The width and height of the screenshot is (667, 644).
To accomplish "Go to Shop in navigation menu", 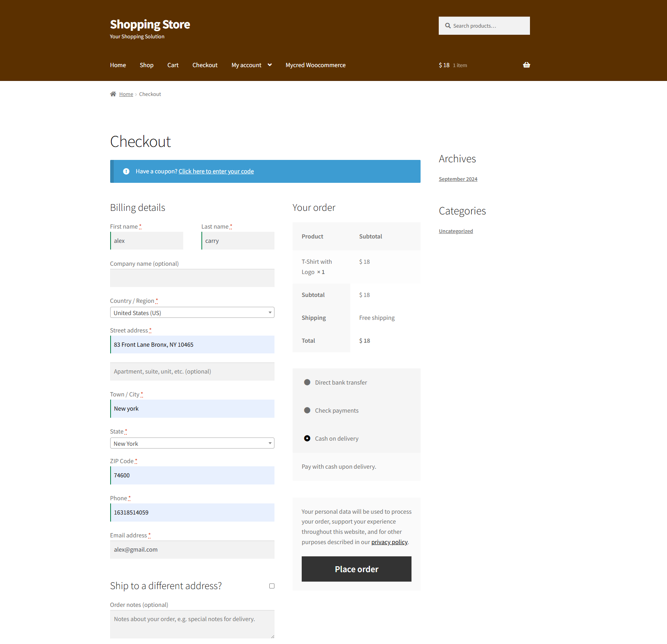I will tap(147, 65).
